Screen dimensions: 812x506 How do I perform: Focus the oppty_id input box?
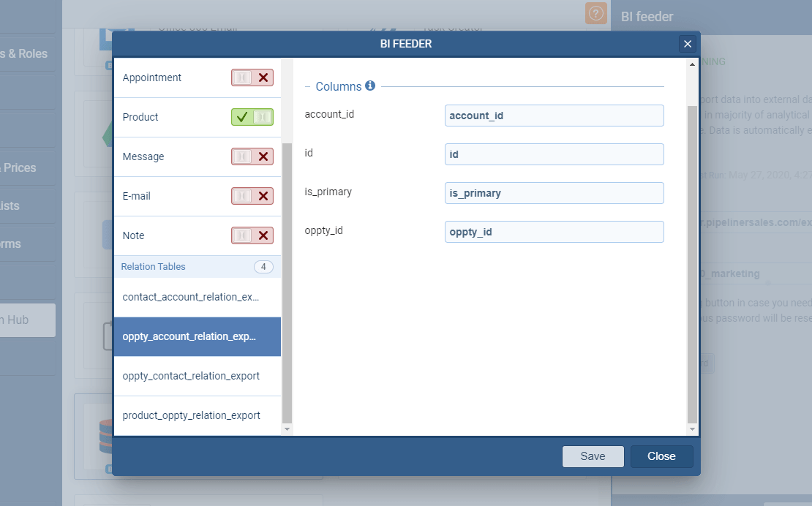[554, 232]
